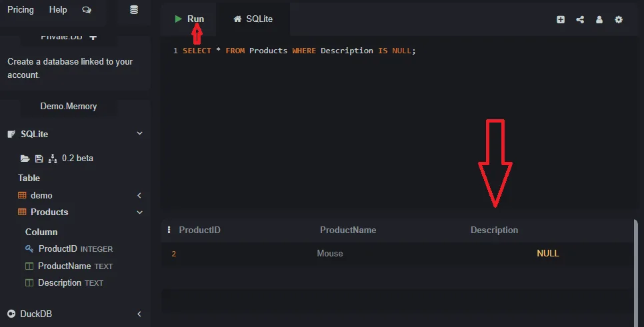Viewport: 644px width, 327px height.
Task: Collapse the SQLite section chevron
Action: point(139,134)
